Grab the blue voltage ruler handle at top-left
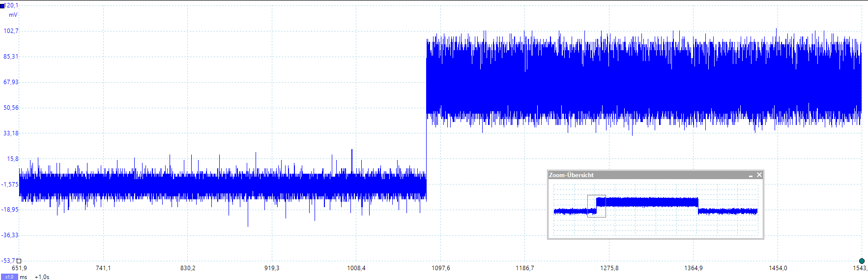The image size is (868, 280). pyautogui.click(x=2, y=6)
